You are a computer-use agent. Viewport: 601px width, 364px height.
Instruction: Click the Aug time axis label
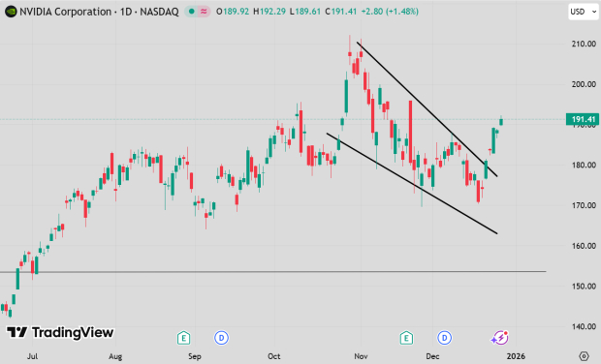[115, 356]
